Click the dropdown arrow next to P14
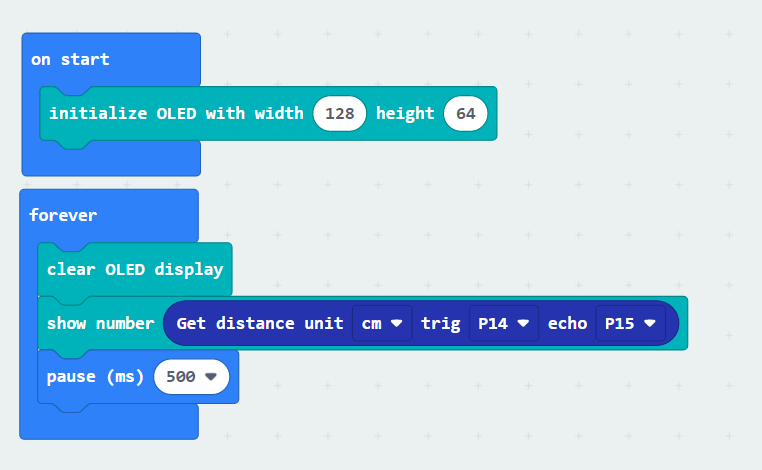Viewport: 762px width, 470px height. (523, 323)
